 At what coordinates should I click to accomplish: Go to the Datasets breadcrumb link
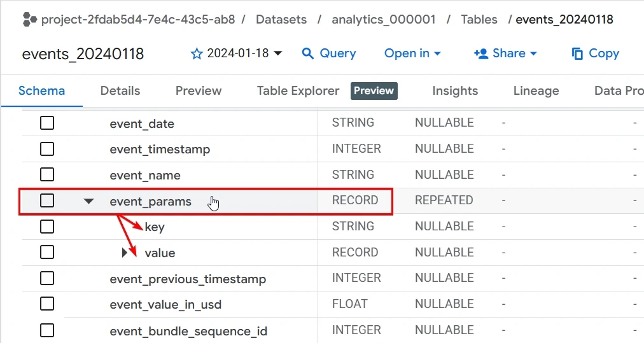point(281,19)
